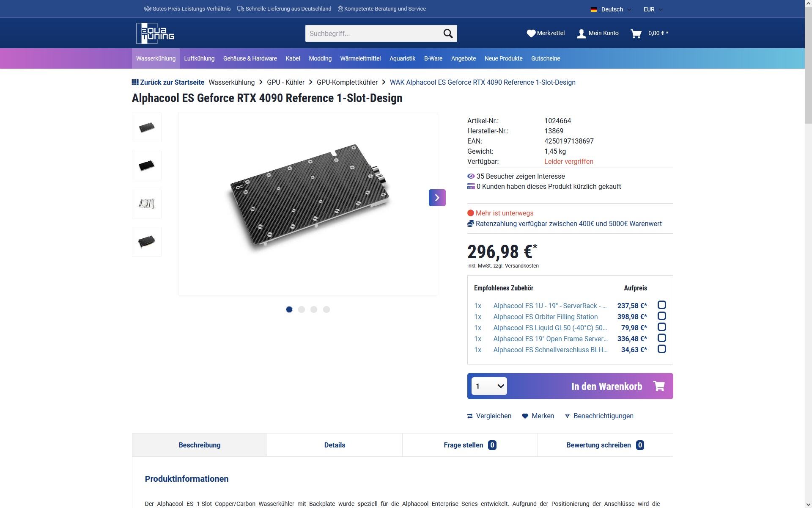Check Alphacool ES Liquid GL50 accessory
812x508 pixels.
point(661,327)
